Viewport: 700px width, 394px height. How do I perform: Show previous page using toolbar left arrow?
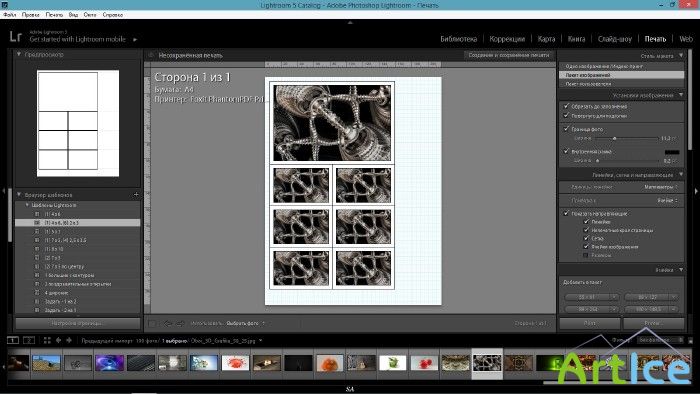(168, 323)
